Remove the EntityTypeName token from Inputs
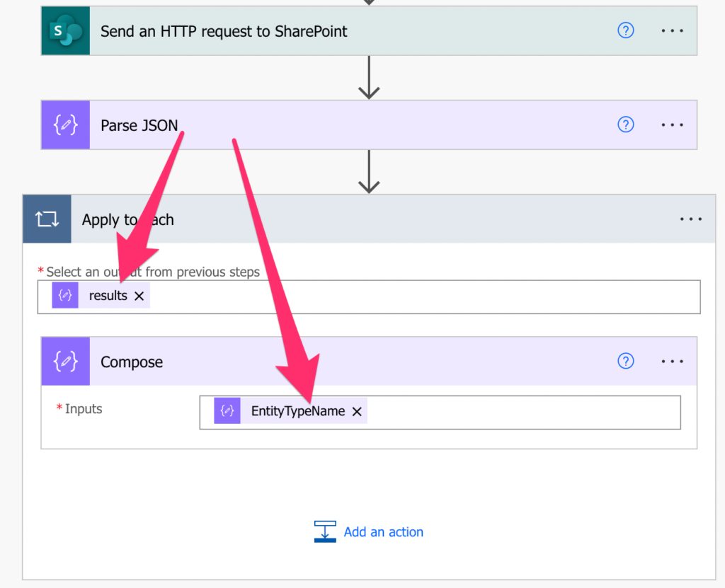Image resolution: width=725 pixels, height=588 pixels. 357,411
